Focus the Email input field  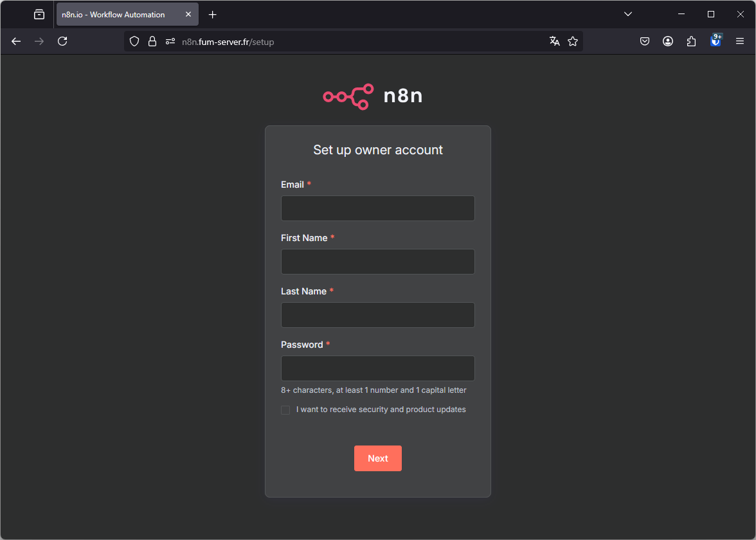(x=377, y=208)
